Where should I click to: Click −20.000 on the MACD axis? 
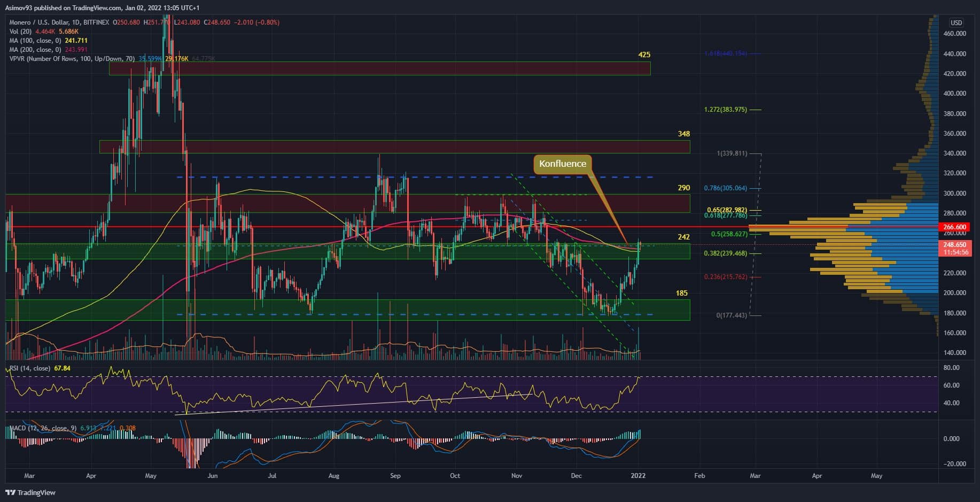coord(954,464)
